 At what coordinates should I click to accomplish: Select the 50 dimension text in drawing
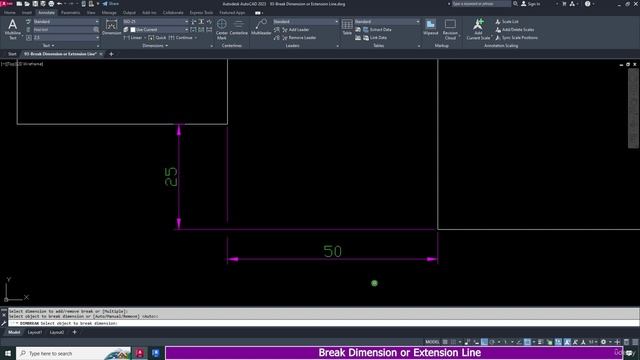coord(332,251)
